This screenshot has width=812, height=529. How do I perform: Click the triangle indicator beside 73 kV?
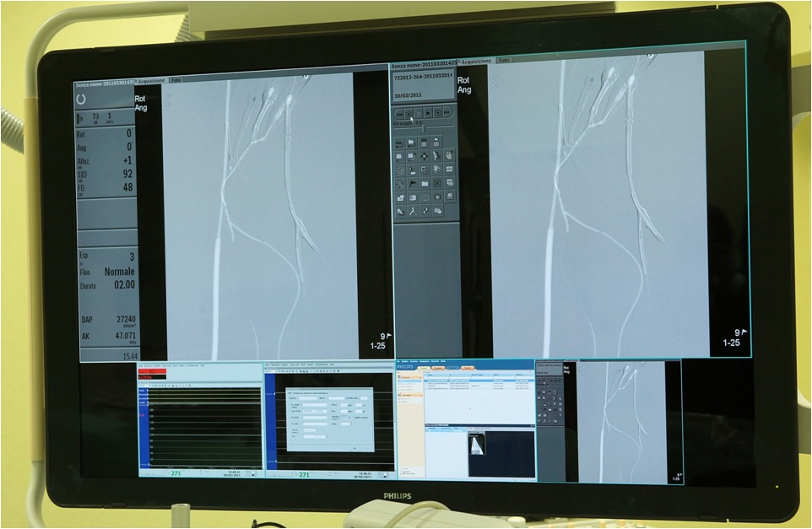tap(79, 119)
